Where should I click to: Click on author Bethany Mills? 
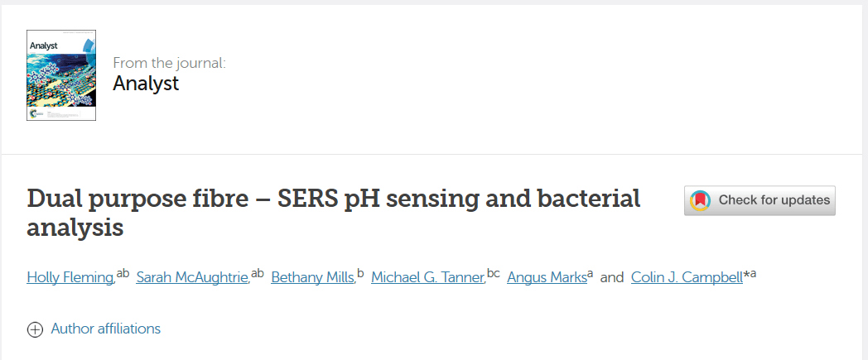[312, 277]
